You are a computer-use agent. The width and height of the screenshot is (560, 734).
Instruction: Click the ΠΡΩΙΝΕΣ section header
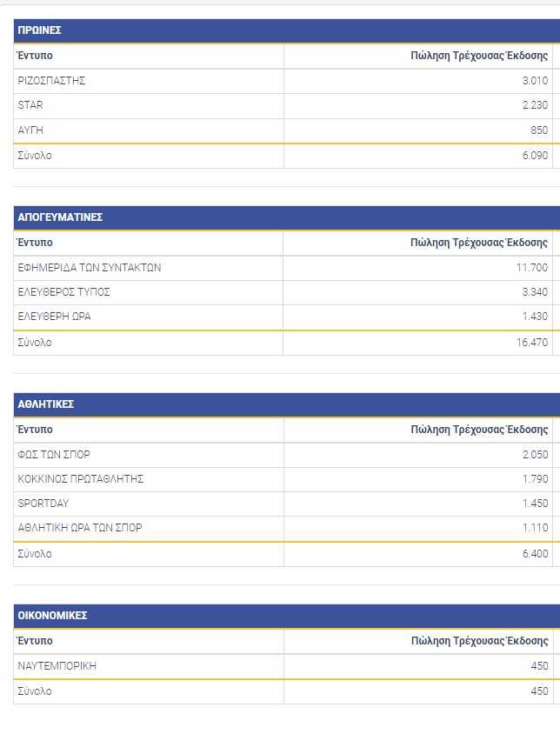pyautogui.click(x=39, y=30)
